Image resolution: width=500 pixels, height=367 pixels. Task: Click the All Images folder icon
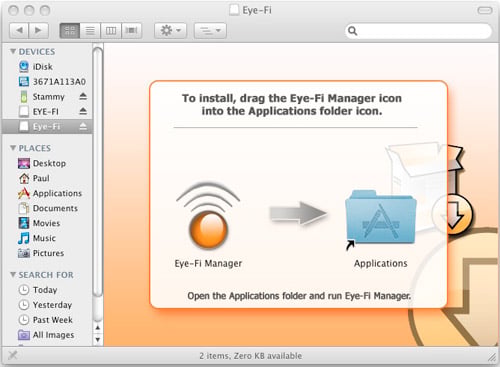(x=24, y=335)
